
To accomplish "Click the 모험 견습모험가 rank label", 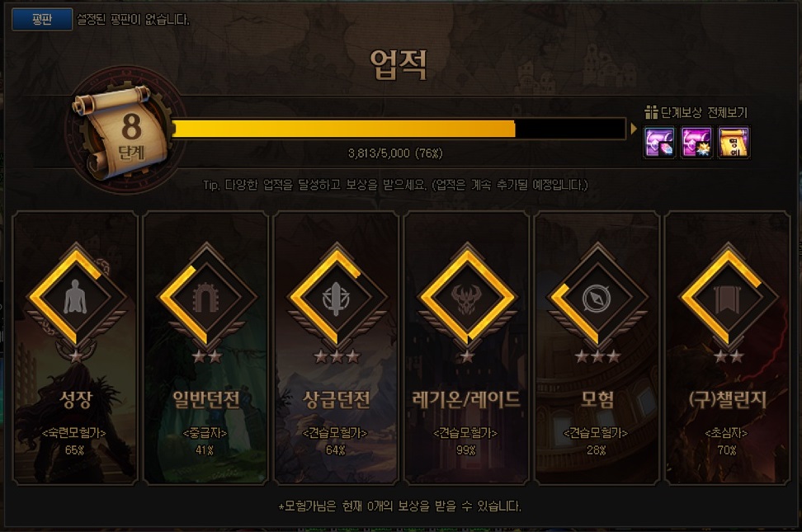I will coord(597,433).
